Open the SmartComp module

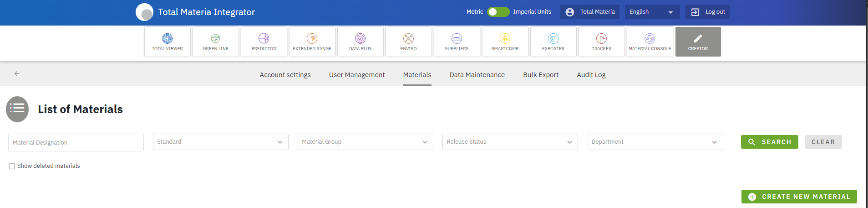tap(505, 42)
